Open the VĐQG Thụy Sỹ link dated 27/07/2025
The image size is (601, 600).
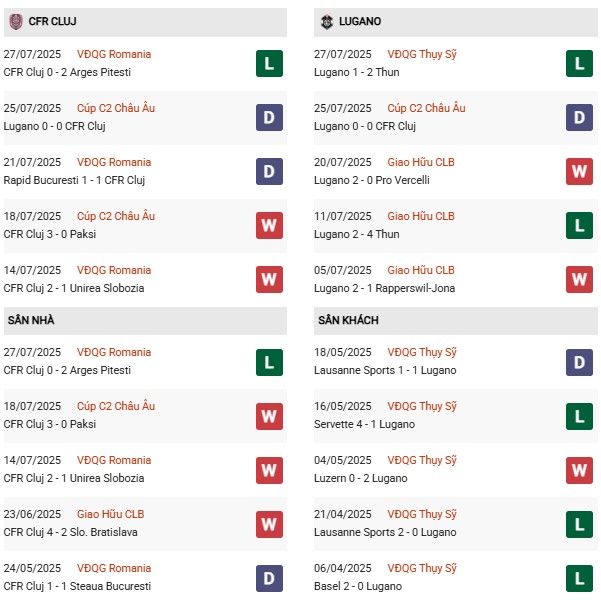tap(421, 54)
